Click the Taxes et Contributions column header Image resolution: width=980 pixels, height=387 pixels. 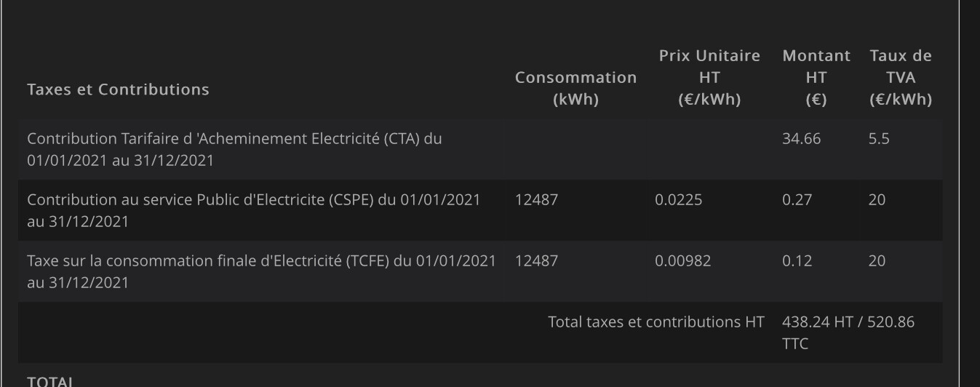(118, 89)
